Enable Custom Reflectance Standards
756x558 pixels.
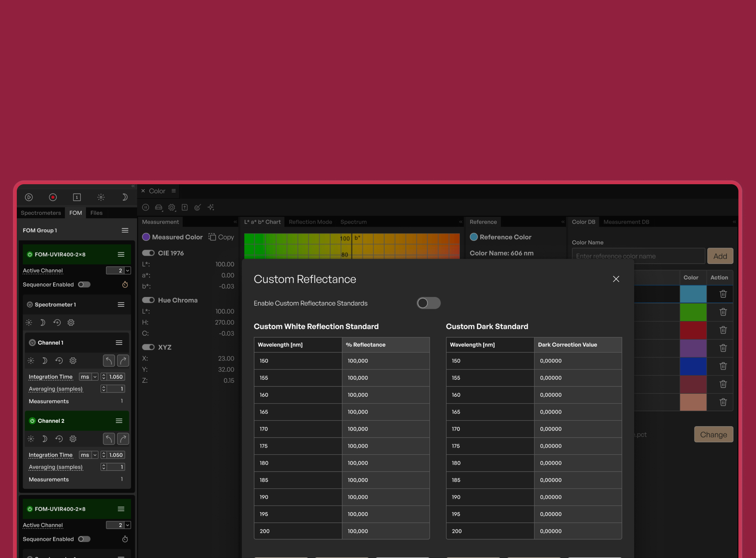point(428,303)
